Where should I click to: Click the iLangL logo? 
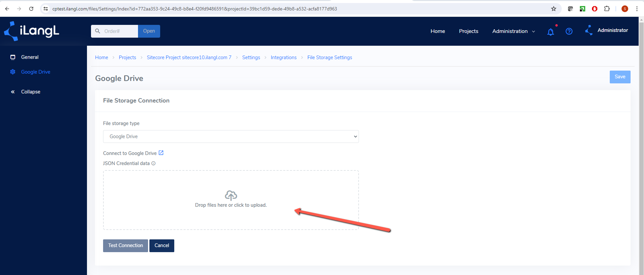32,31
